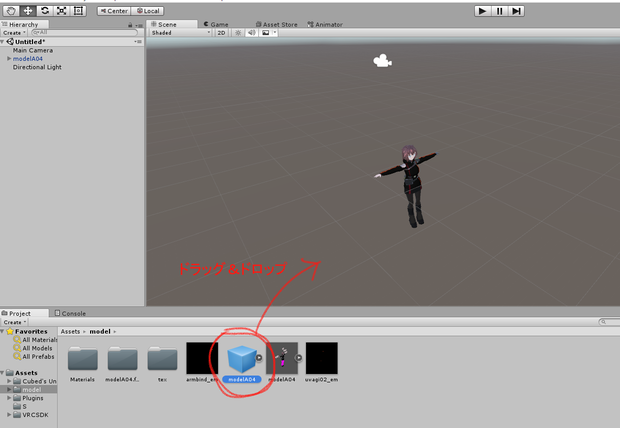Click the Step frame button
The height and width of the screenshot is (428, 620).
click(x=516, y=11)
